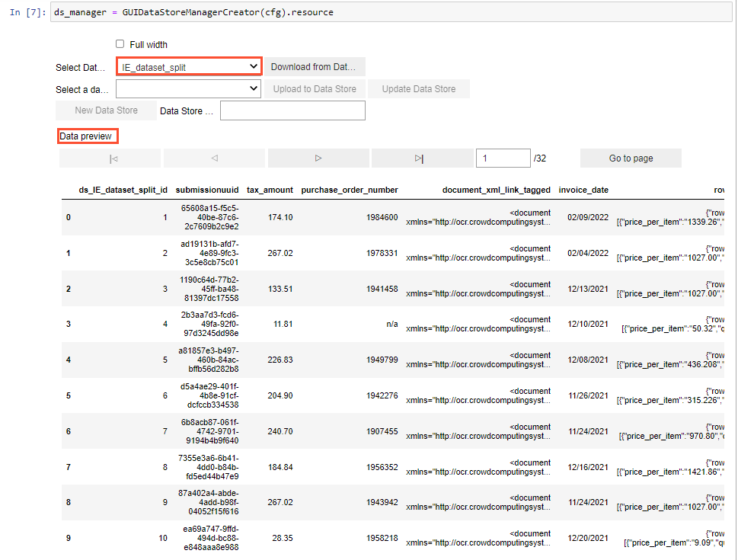Jump to last page of data preview

click(x=422, y=158)
